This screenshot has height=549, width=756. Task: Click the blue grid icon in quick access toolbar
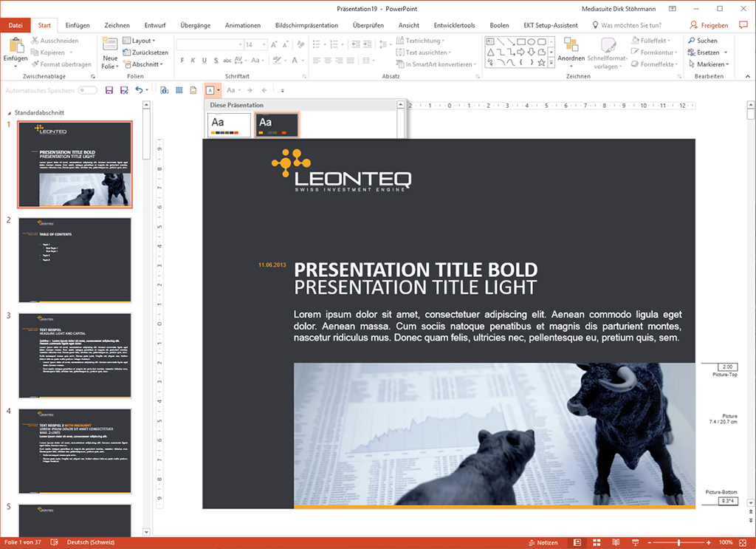[x=179, y=90]
